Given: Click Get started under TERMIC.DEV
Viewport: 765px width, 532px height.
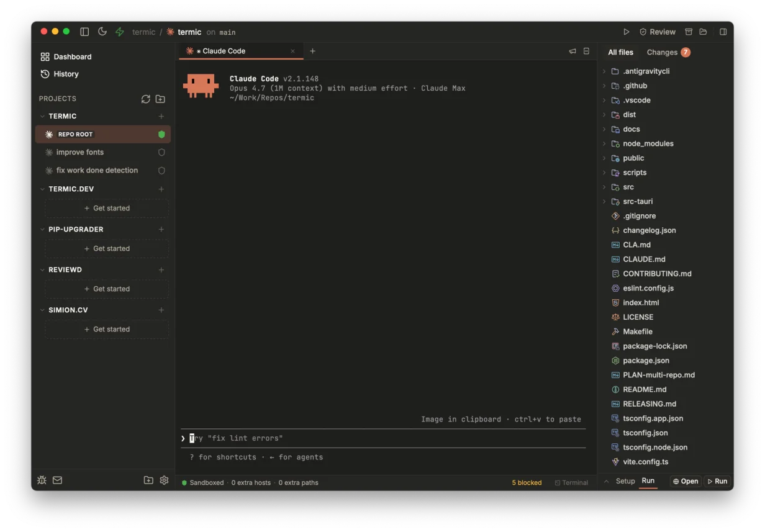Looking at the screenshot, I should click(x=107, y=208).
